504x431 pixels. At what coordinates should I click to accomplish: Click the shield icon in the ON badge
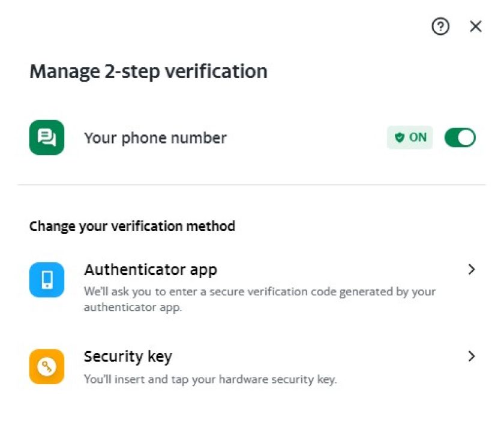click(400, 137)
